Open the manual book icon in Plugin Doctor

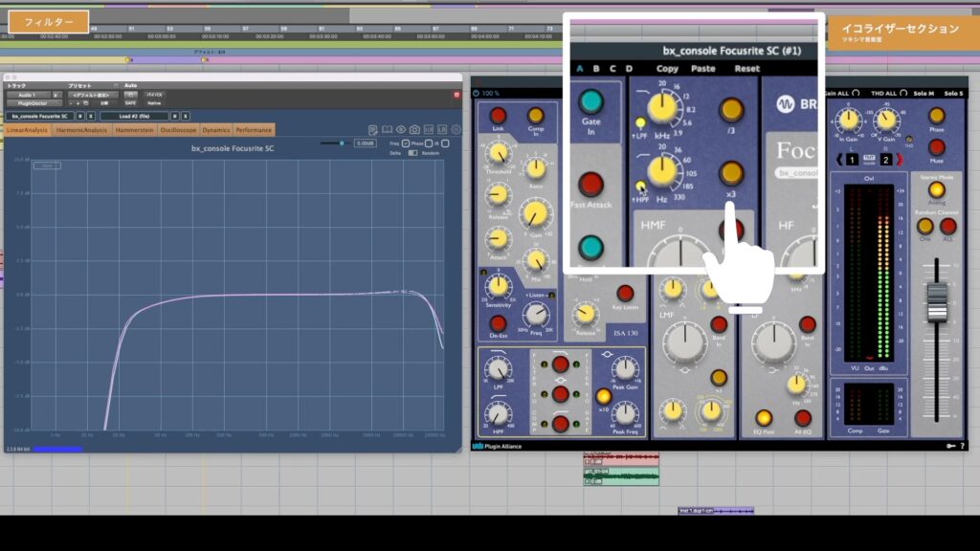point(387,130)
